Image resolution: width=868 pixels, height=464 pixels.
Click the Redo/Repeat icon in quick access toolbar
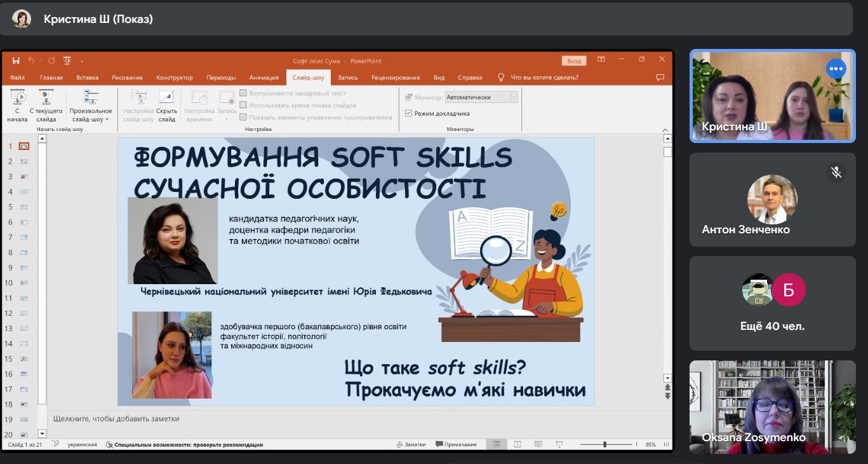point(51,61)
